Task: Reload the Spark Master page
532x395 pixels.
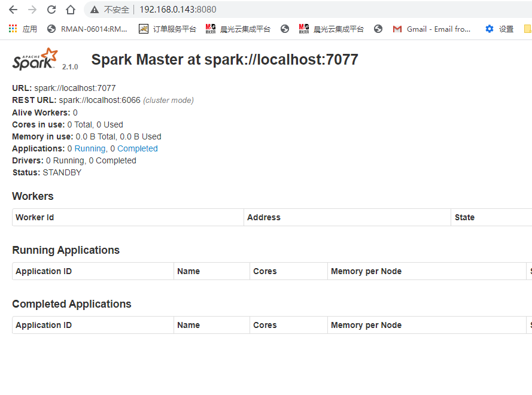Action: click(51, 10)
